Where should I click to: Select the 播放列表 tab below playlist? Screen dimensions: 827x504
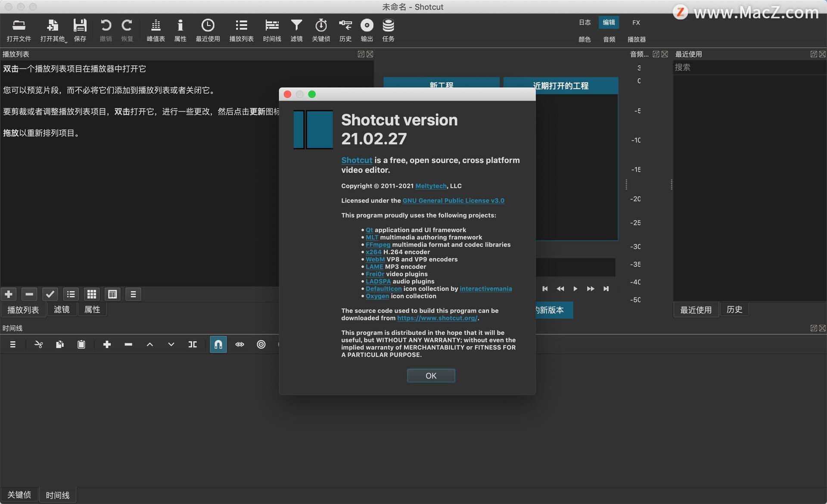coord(23,310)
